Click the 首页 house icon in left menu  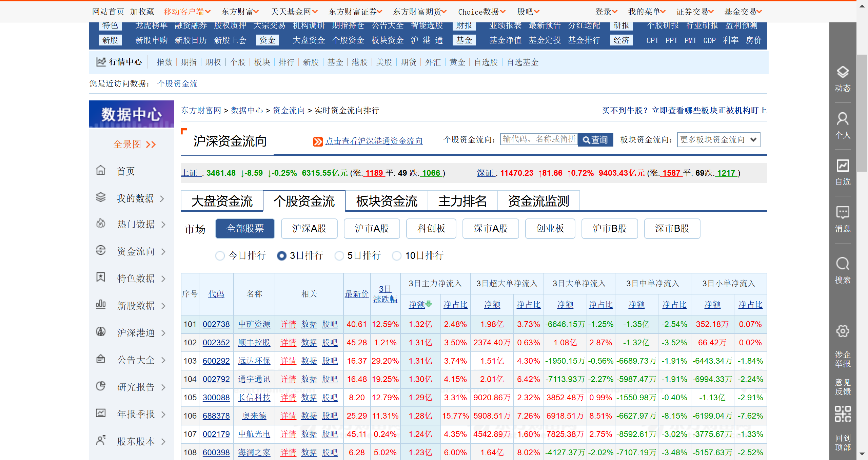coord(101,171)
